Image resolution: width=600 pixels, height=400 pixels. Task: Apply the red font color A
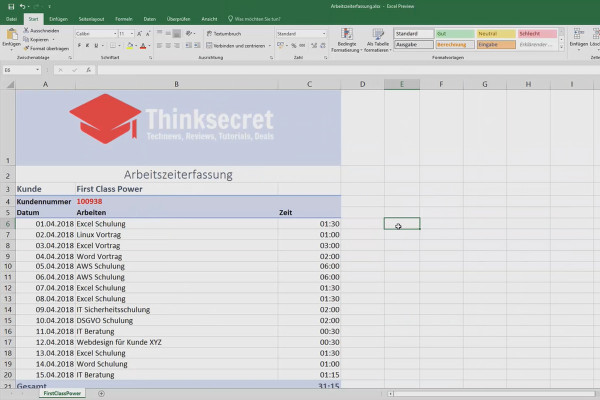pos(143,46)
